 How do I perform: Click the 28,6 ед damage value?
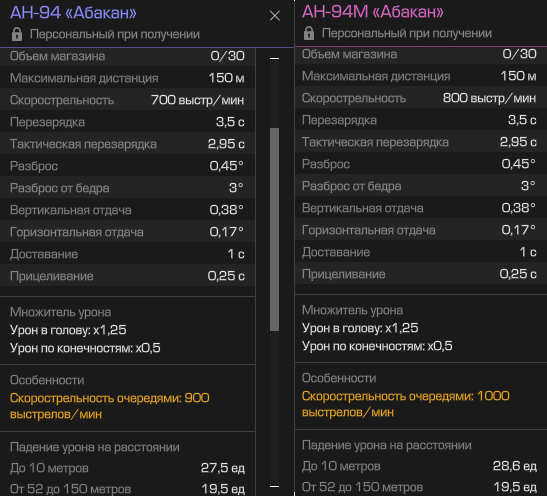(x=515, y=466)
